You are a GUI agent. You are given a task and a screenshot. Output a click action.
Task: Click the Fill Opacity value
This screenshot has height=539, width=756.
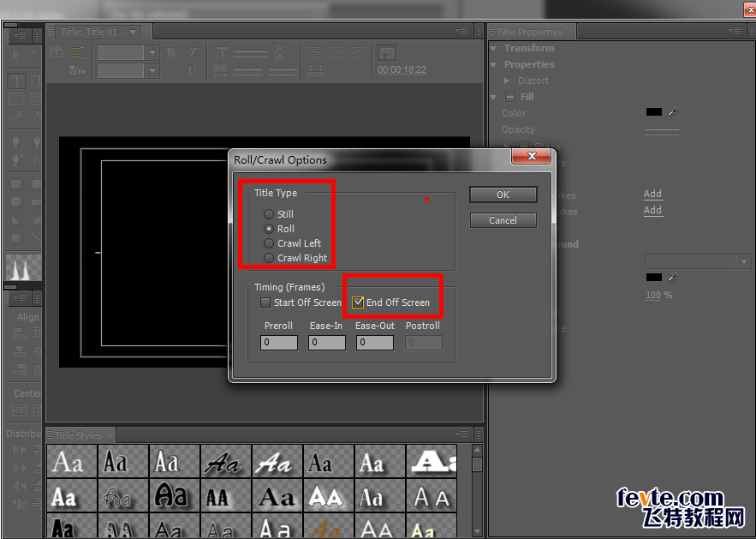pyautogui.click(x=663, y=129)
